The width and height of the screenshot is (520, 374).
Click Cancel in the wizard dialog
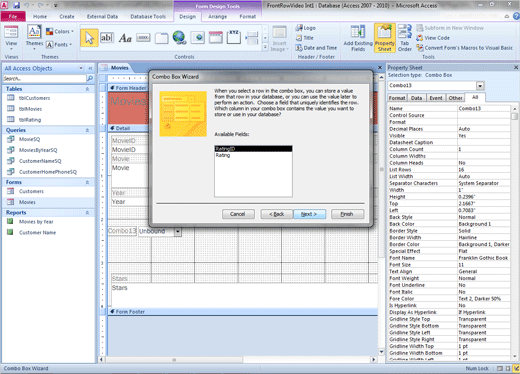pos(238,214)
